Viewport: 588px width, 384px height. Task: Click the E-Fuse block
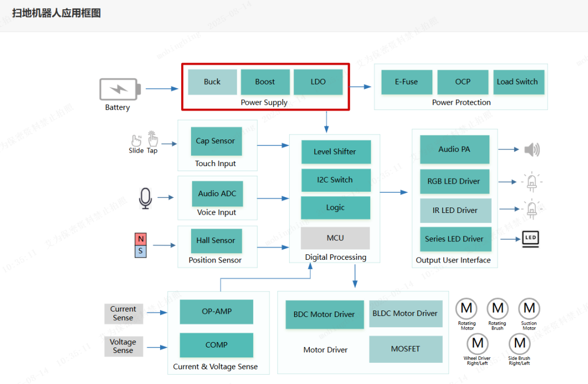(407, 82)
